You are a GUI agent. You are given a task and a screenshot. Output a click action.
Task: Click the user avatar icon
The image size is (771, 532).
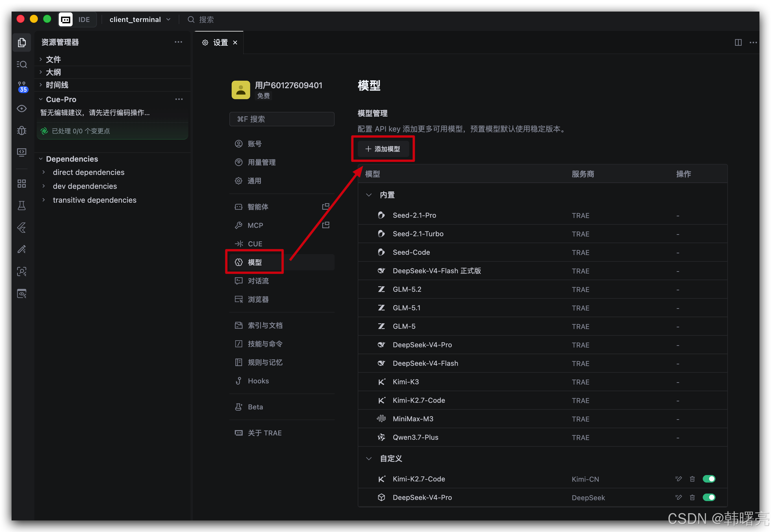[x=241, y=90]
